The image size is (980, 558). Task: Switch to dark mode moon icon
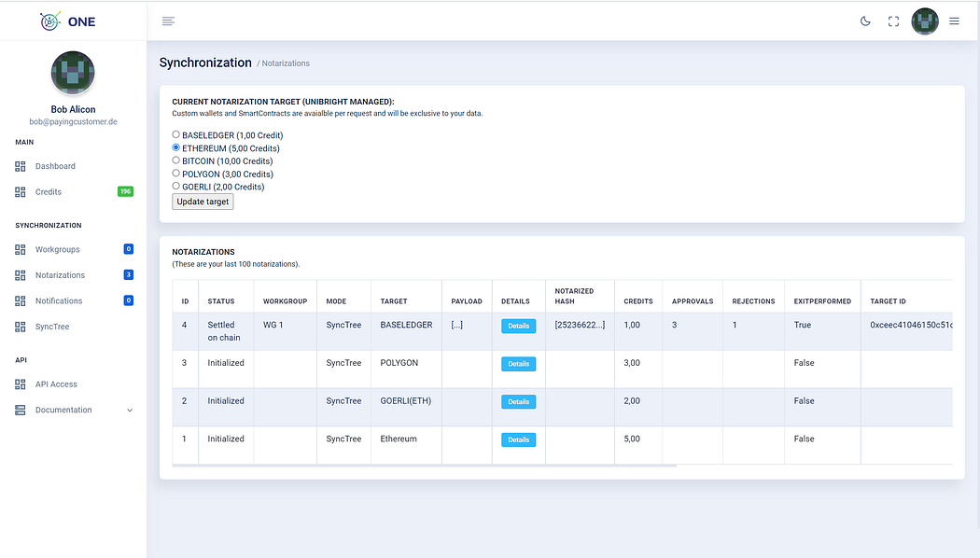(865, 21)
